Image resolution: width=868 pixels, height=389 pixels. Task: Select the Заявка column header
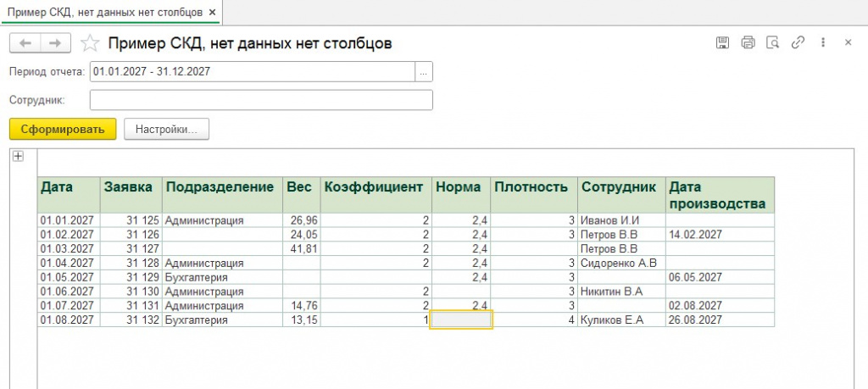click(131, 195)
